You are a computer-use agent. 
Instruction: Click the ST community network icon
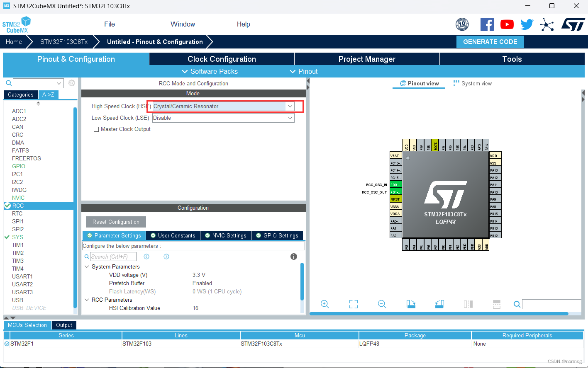pyautogui.click(x=547, y=25)
